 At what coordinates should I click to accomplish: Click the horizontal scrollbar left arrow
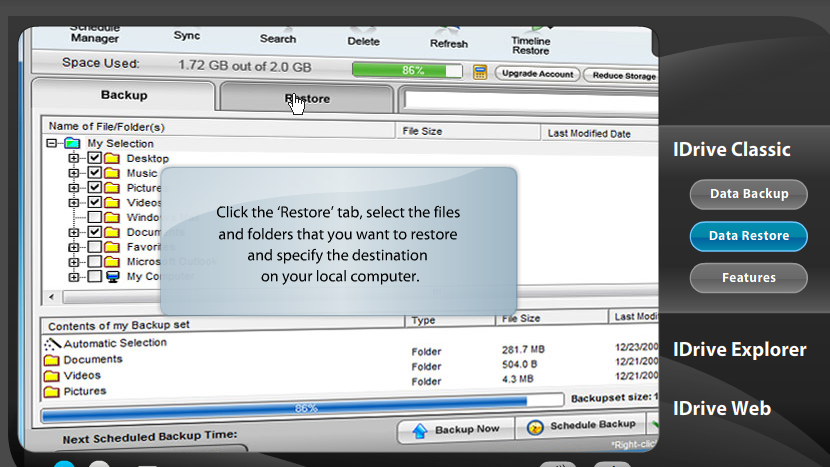[51, 297]
